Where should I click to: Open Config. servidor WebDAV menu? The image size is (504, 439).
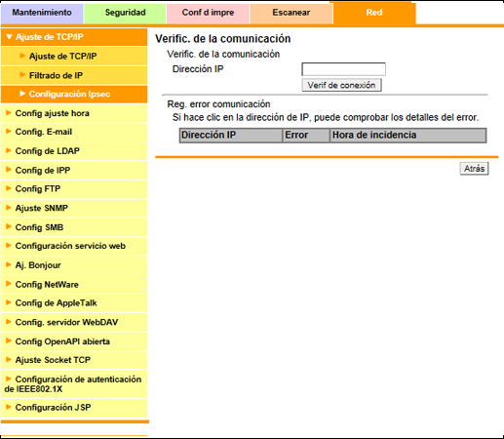(x=74, y=322)
